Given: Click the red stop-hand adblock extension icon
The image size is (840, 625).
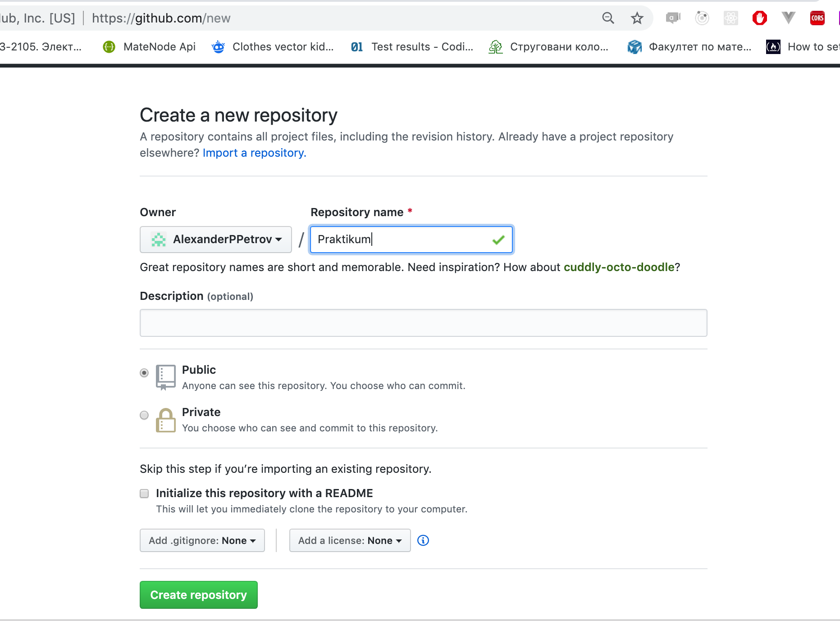Looking at the screenshot, I should (x=759, y=18).
